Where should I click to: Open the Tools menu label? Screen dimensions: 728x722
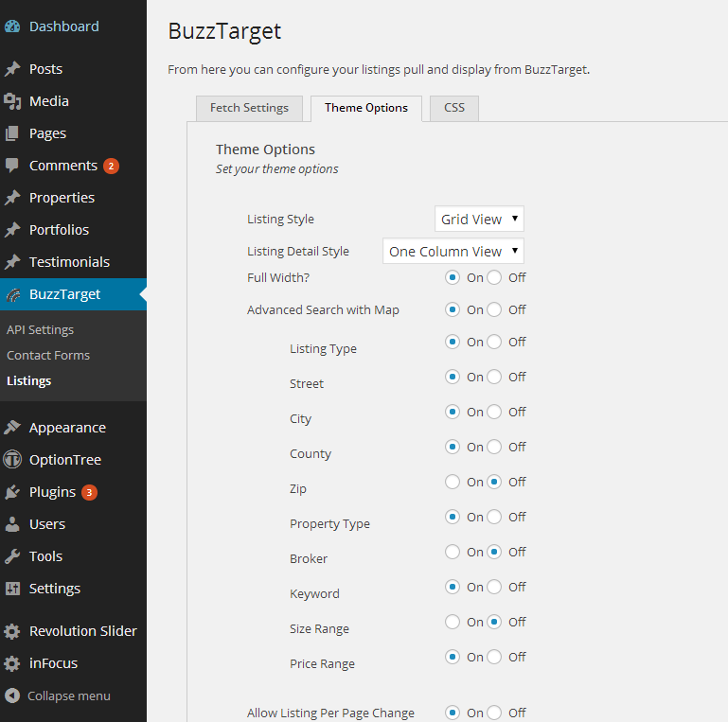tap(45, 556)
